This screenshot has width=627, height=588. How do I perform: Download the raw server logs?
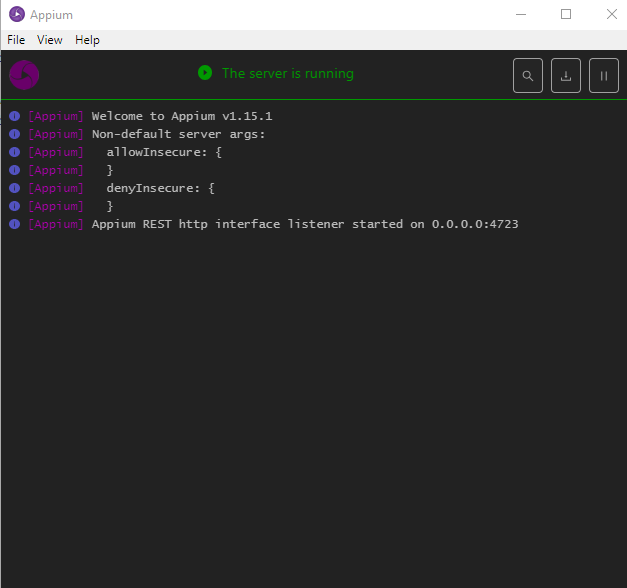[565, 76]
